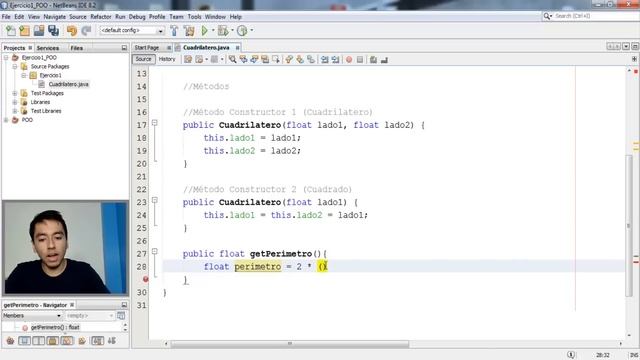Screen dimensions: 640x360
Task: Toggle Navigator javadoc window icon
Action: pos(121,316)
